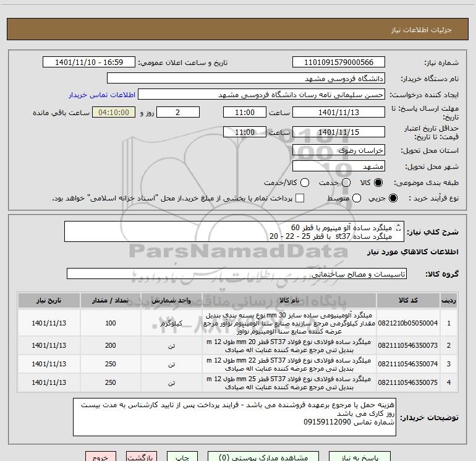The image size is (476, 461).
Task: Click the quantity 200 cell
Action: [x=111, y=345]
